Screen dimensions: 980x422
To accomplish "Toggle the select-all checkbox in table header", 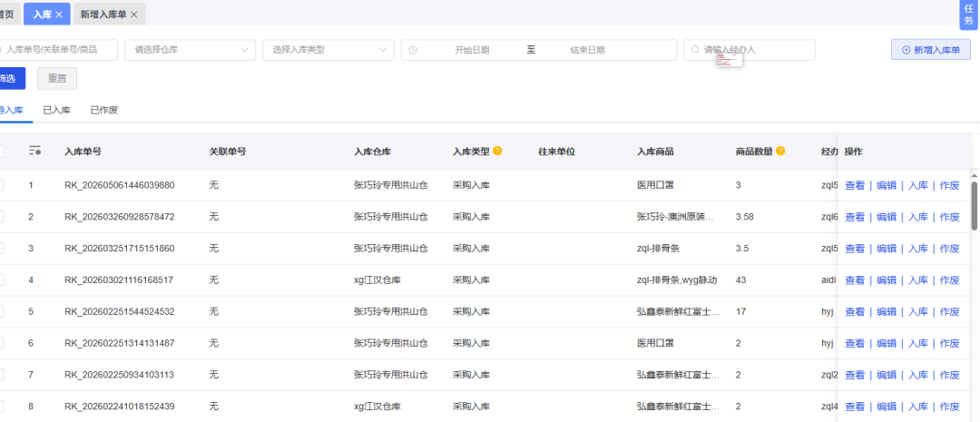I will 1,151.
